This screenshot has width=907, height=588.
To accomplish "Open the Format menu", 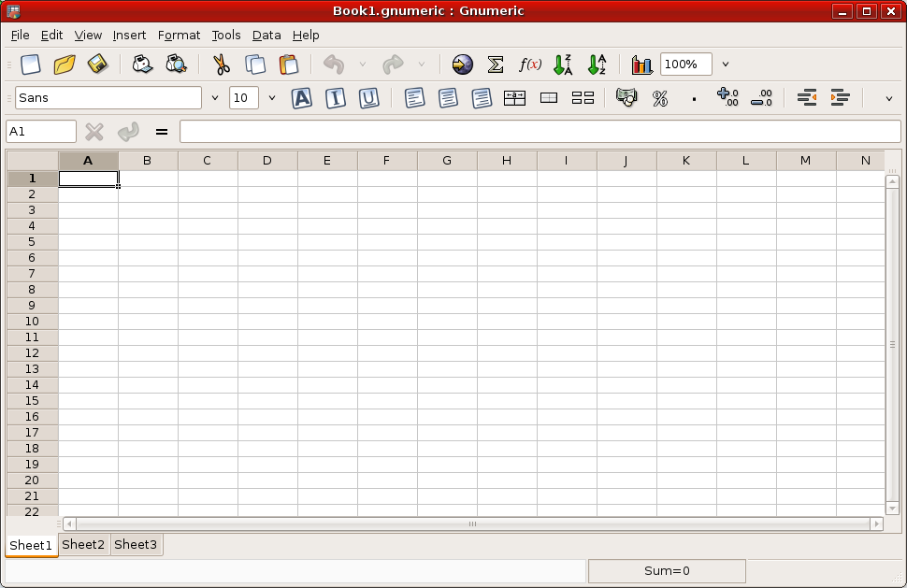I will coord(179,35).
